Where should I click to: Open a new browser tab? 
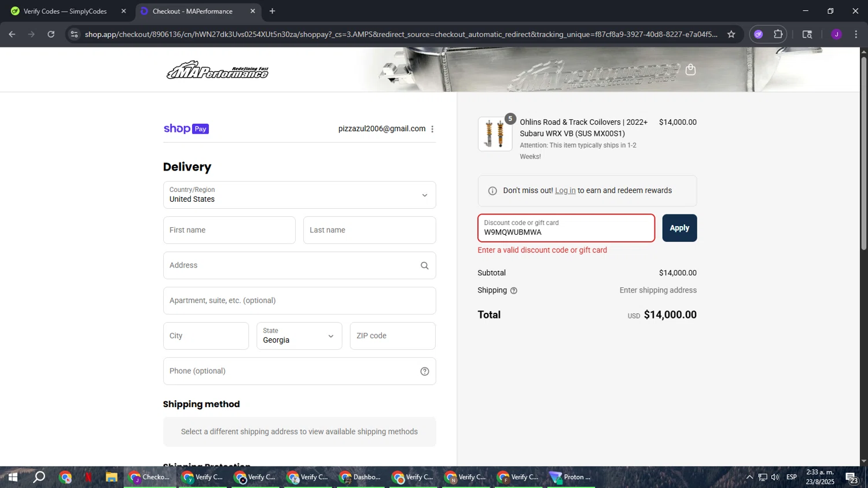pyautogui.click(x=272, y=11)
